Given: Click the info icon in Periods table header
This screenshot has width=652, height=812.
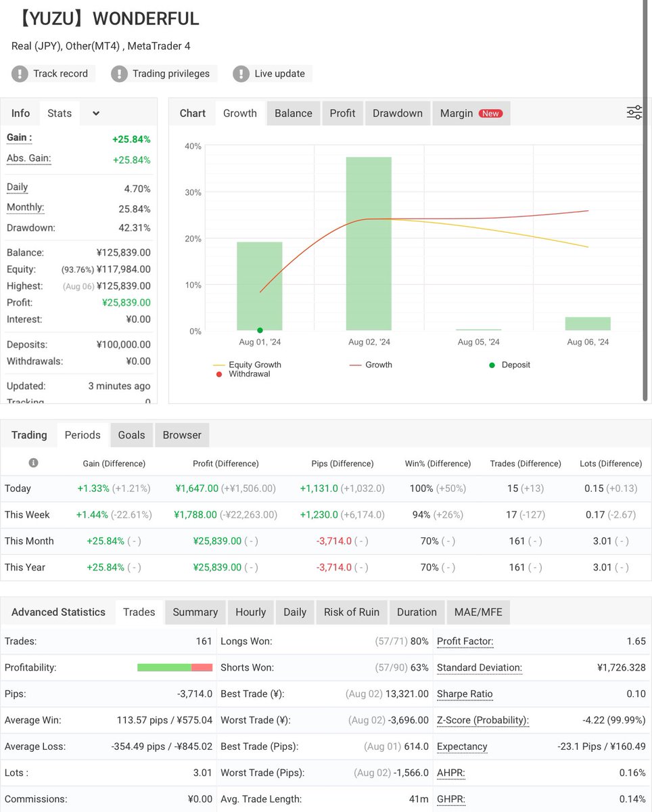Looking at the screenshot, I should click(34, 463).
